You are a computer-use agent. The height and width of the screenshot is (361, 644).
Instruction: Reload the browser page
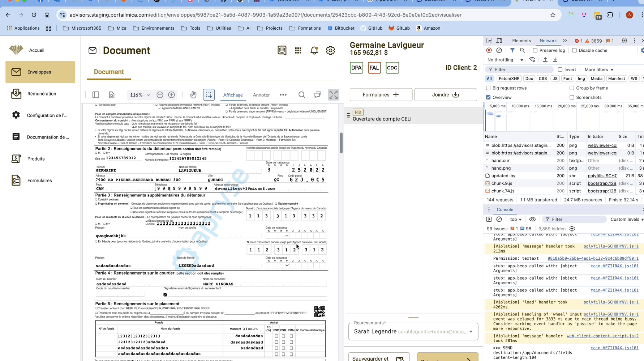(34, 15)
